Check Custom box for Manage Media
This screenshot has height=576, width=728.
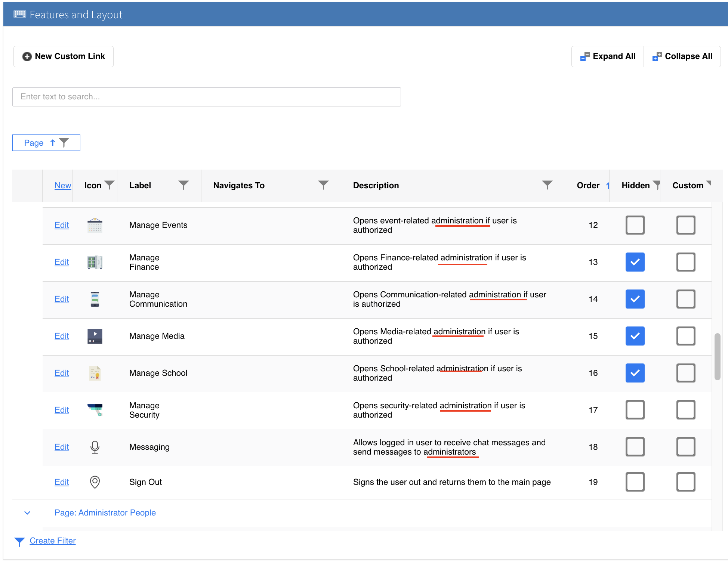686,336
